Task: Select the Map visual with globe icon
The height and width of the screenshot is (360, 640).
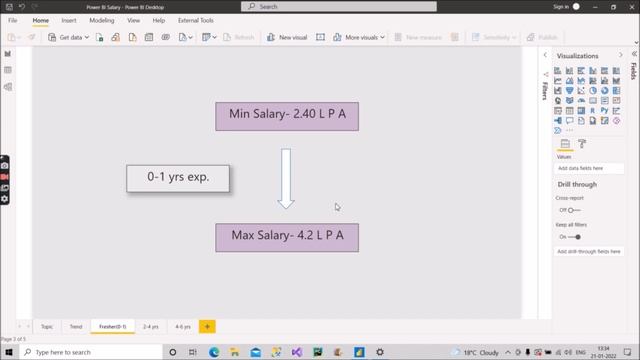Action: (x=558, y=100)
